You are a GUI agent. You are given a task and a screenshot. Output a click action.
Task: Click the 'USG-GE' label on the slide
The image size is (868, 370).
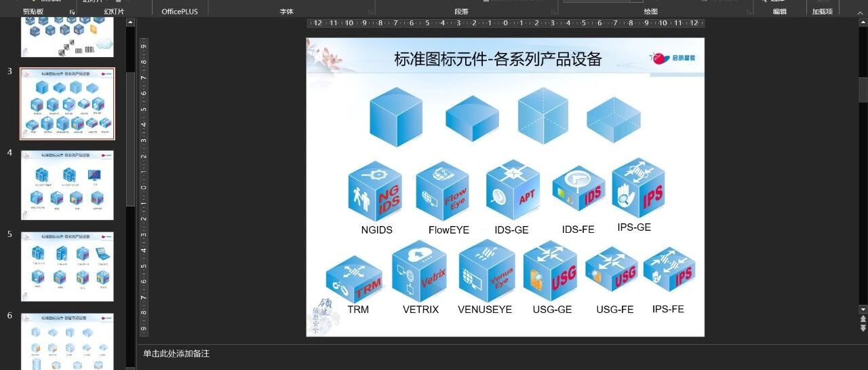pos(552,309)
